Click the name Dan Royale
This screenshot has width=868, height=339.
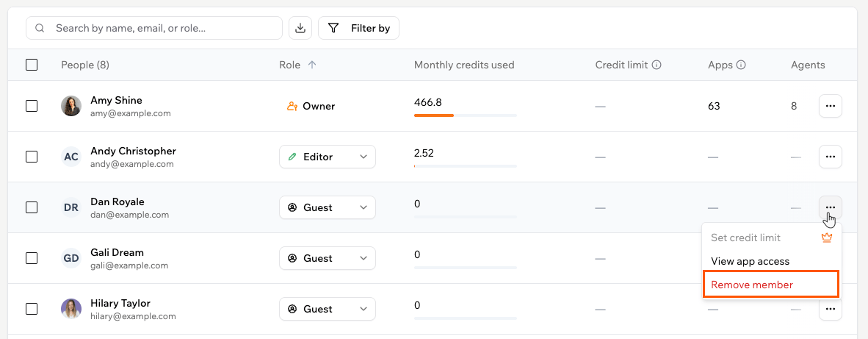117,201
